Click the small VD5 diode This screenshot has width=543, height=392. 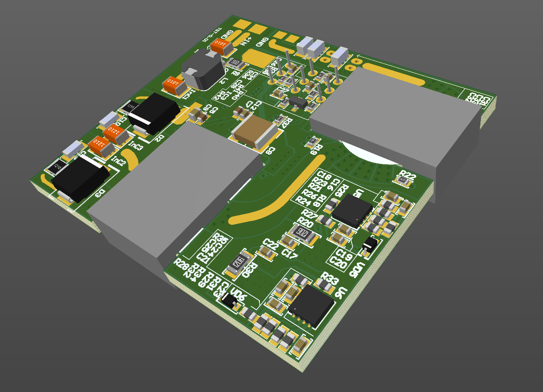pos(369,245)
